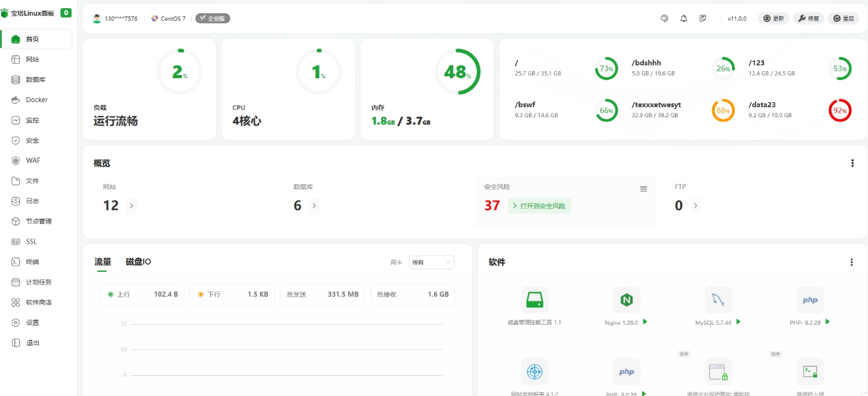
Task: Open the 日志 (Logs) sidebar page
Action: [x=37, y=201]
